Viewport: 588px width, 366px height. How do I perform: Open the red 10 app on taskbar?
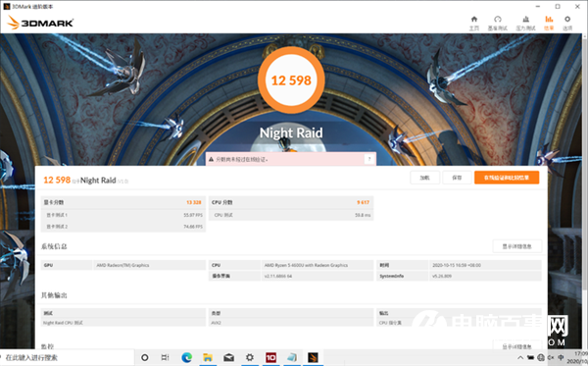point(270,357)
